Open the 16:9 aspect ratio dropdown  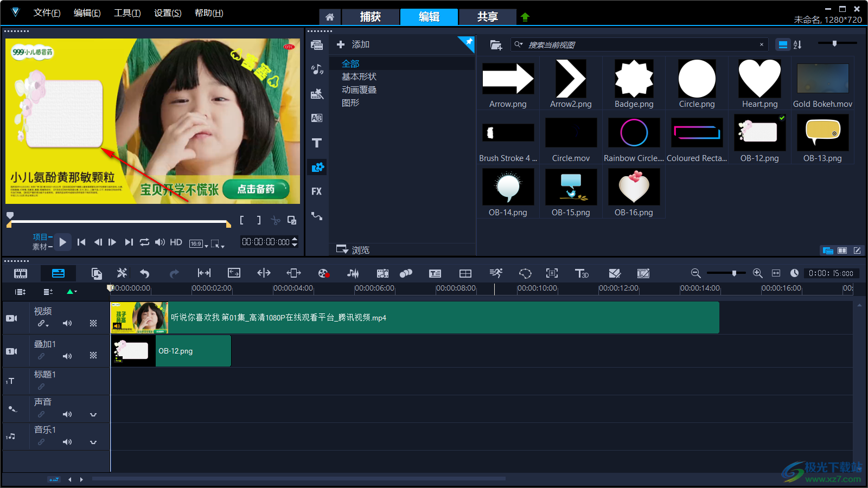[199, 244]
